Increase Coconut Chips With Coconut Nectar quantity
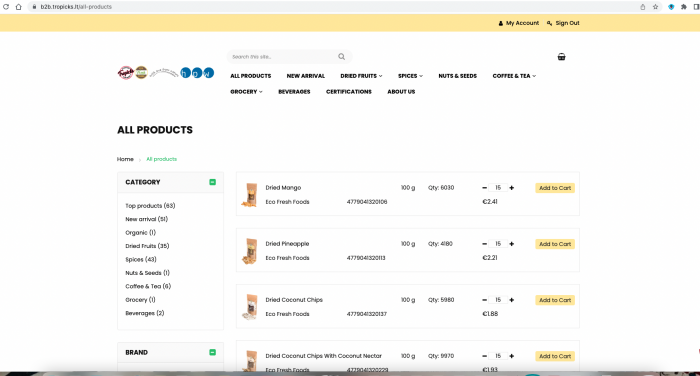Image resolution: width=700 pixels, height=376 pixels. (512, 356)
